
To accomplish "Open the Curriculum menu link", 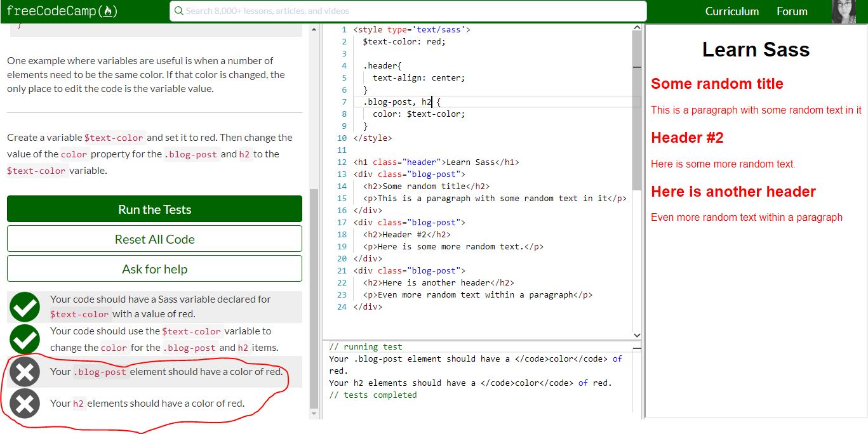I will coord(731,11).
